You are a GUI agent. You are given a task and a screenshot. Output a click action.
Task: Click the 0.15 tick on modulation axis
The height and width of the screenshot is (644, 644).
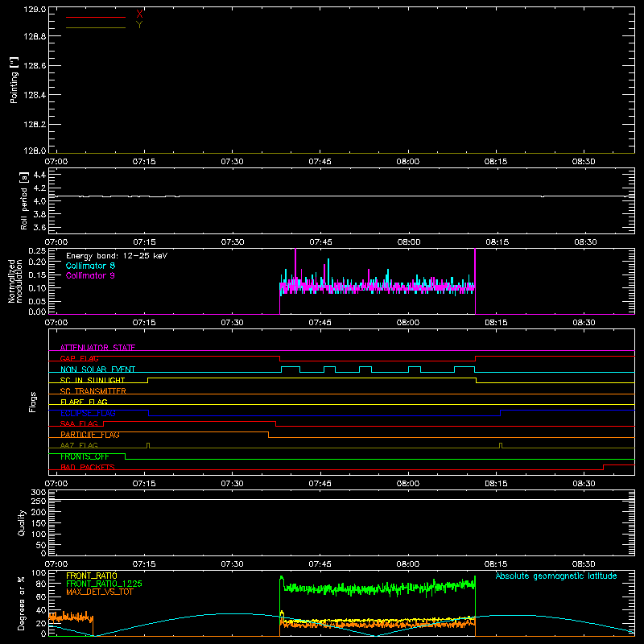[37, 275]
